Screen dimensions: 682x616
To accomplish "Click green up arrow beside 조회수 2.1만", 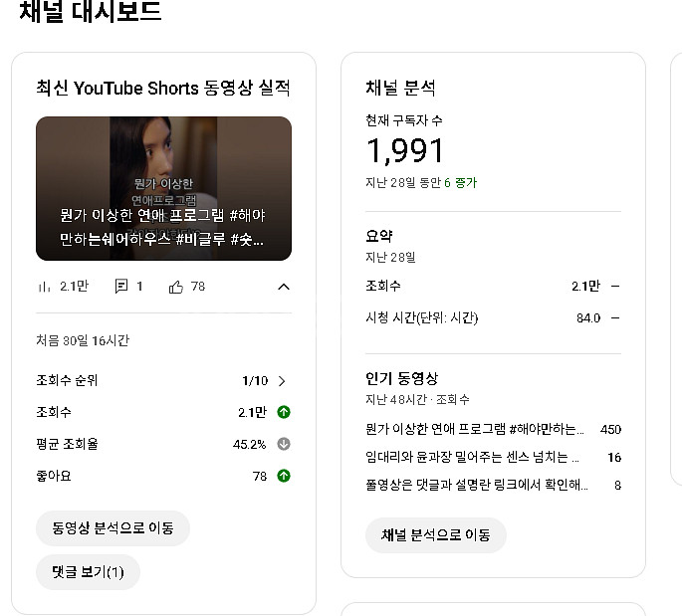I will [x=283, y=412].
